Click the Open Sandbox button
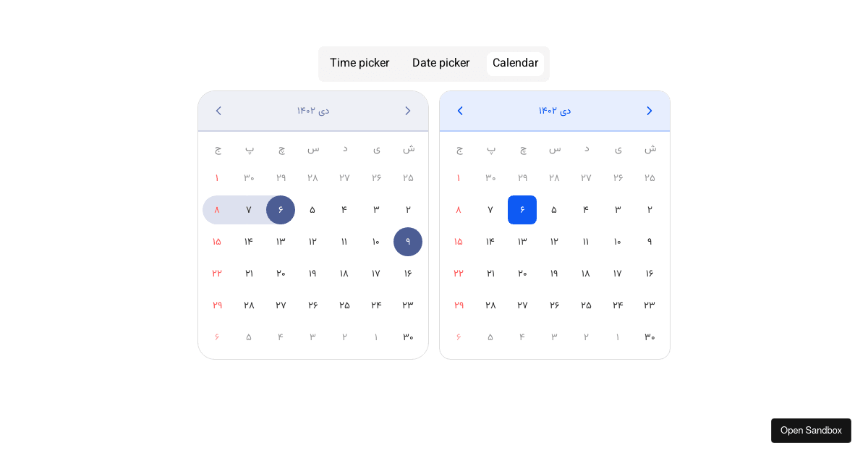This screenshot has height=456, width=868. 811,430
